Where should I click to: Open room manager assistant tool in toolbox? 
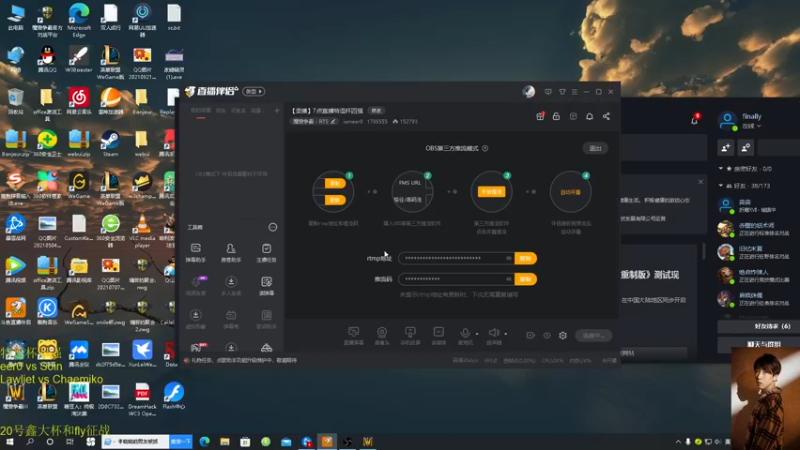click(231, 253)
